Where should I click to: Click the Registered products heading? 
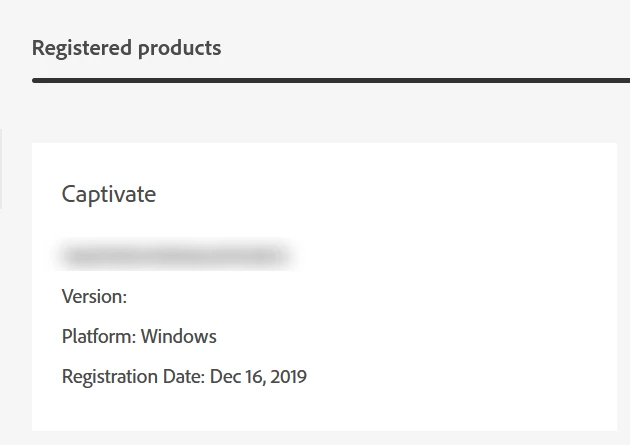126,48
